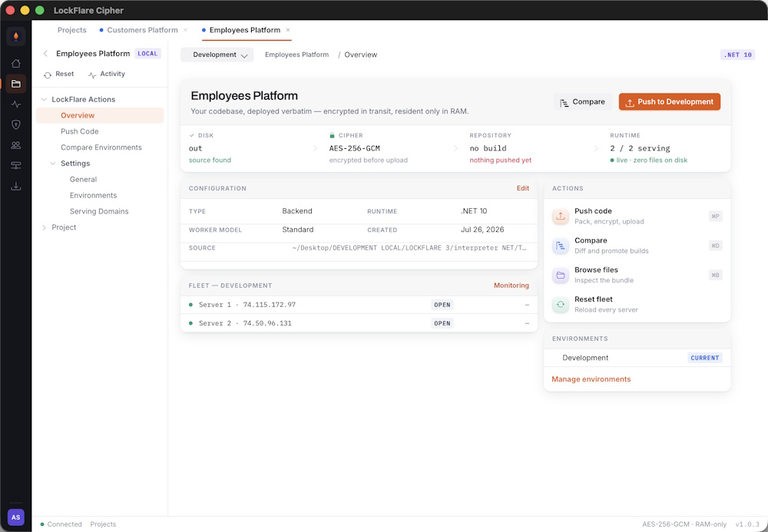Viewport: 768px width, 532px height.
Task: Select Overview in the sidebar tree
Action: click(100, 115)
